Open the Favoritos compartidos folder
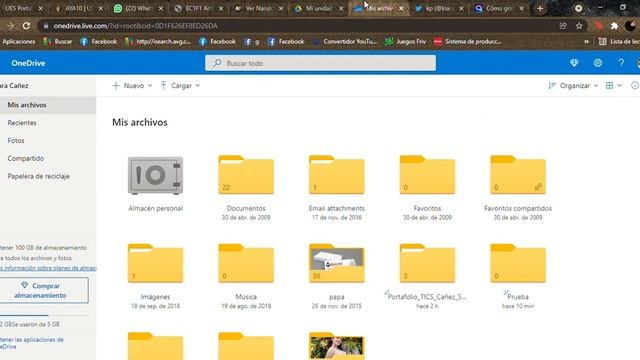The height and width of the screenshot is (360, 640). click(x=518, y=175)
